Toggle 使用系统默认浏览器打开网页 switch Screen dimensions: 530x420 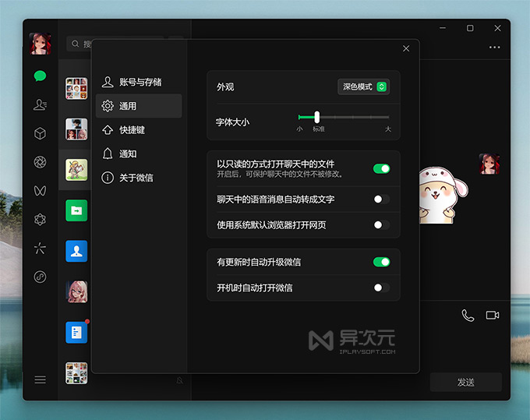point(382,224)
